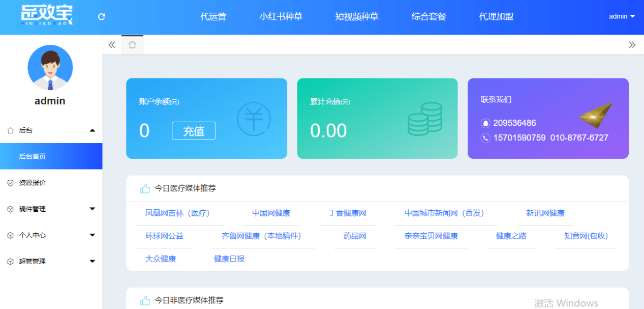Click the thumbs-up icon beside 今日非医疗媒体推荐

coord(144,301)
